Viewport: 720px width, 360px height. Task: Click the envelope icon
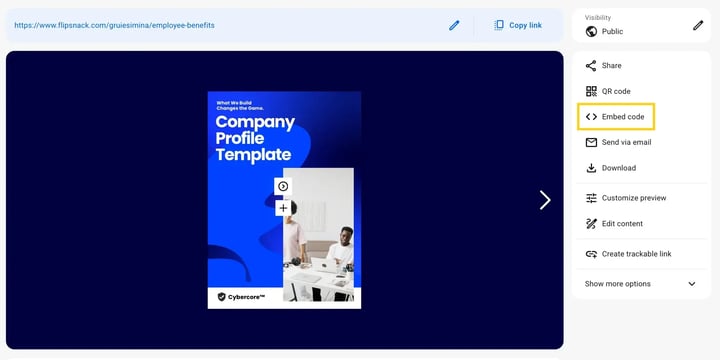591,142
